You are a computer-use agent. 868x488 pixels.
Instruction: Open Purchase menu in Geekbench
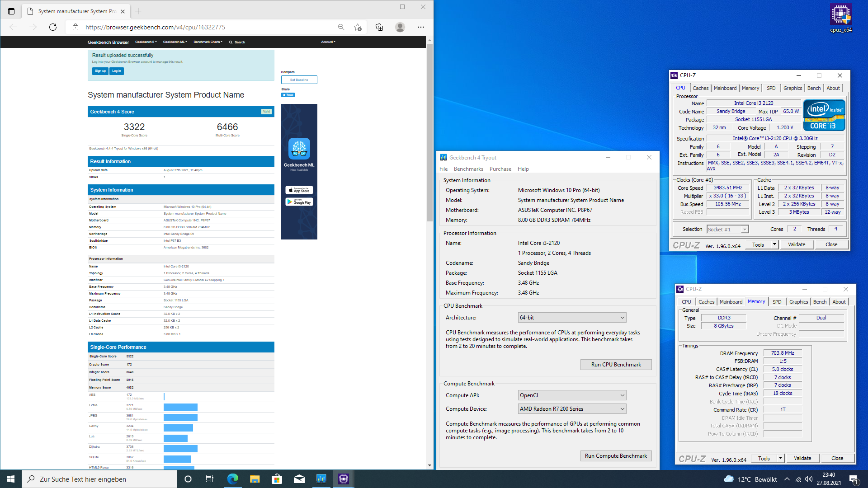click(x=500, y=169)
